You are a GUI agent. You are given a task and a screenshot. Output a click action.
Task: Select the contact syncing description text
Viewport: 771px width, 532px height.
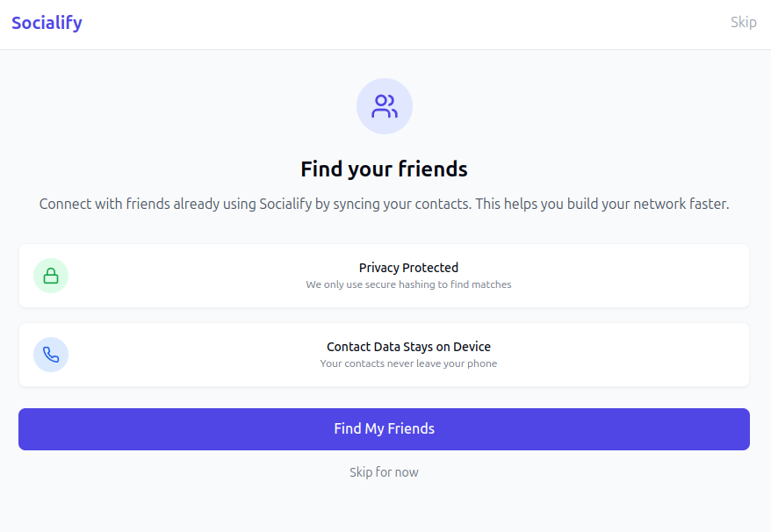tap(384, 203)
